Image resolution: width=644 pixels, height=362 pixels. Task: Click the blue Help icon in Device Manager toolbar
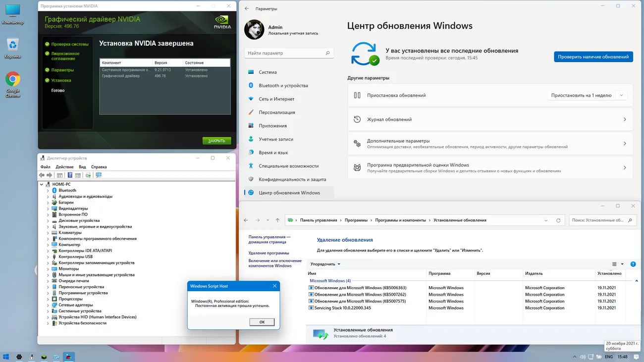click(x=70, y=175)
